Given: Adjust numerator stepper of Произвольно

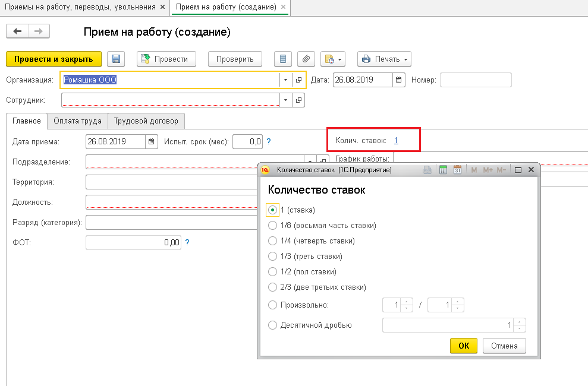Looking at the screenshot, I should point(407,305).
